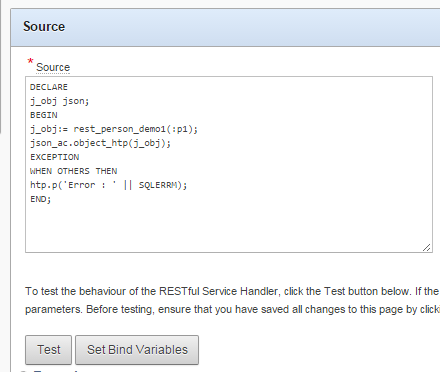Place cursor on the 'j_obj json;' line
The height and width of the screenshot is (372, 440).
(x=59, y=101)
